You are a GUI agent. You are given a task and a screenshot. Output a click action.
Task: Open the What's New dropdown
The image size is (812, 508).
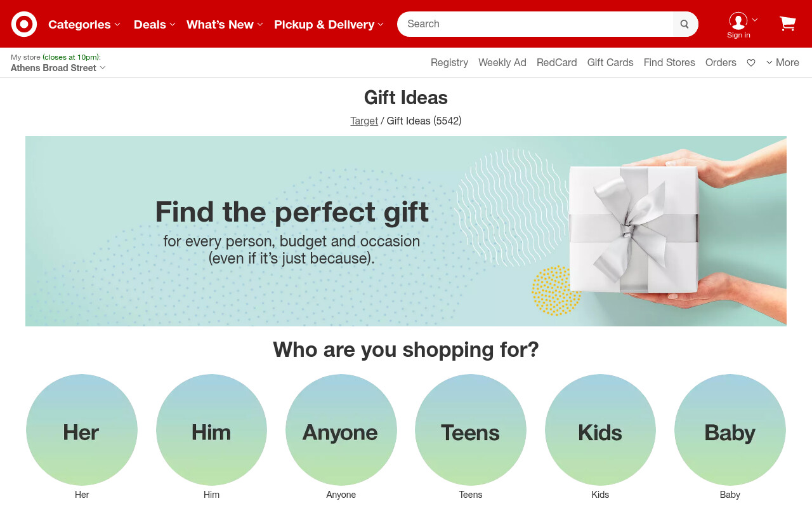(225, 24)
